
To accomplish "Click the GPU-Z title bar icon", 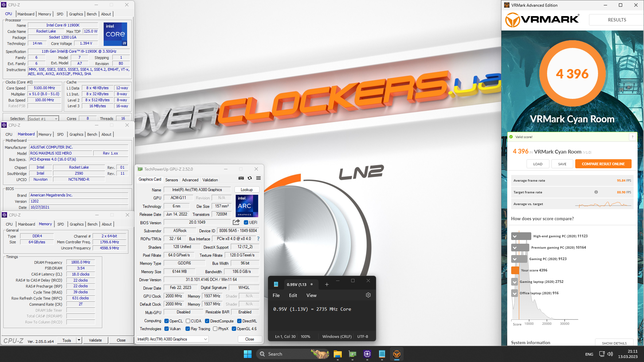I will 140,169.
